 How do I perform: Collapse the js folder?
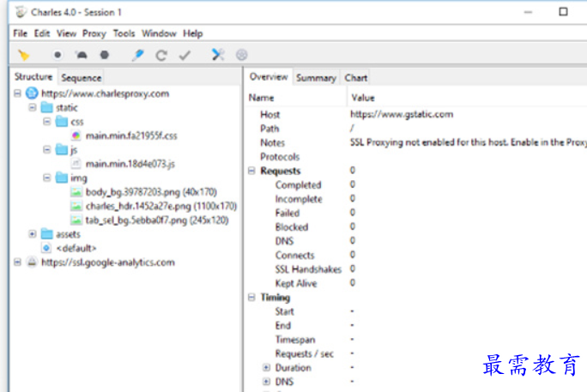point(47,149)
